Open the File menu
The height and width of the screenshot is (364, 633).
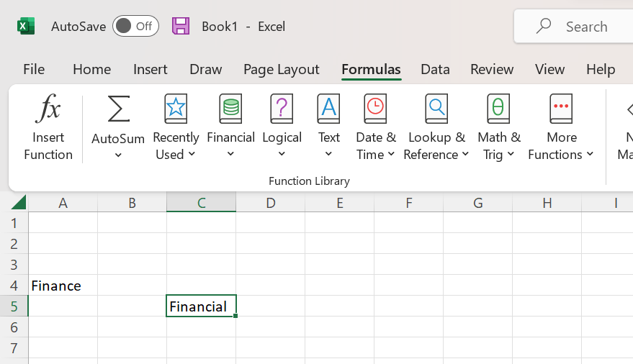pos(34,69)
